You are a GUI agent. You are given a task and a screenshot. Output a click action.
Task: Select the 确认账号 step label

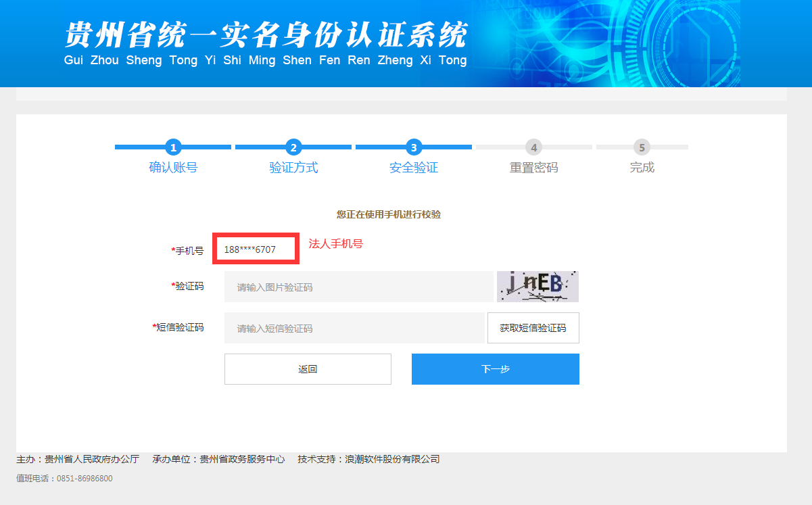coord(173,168)
